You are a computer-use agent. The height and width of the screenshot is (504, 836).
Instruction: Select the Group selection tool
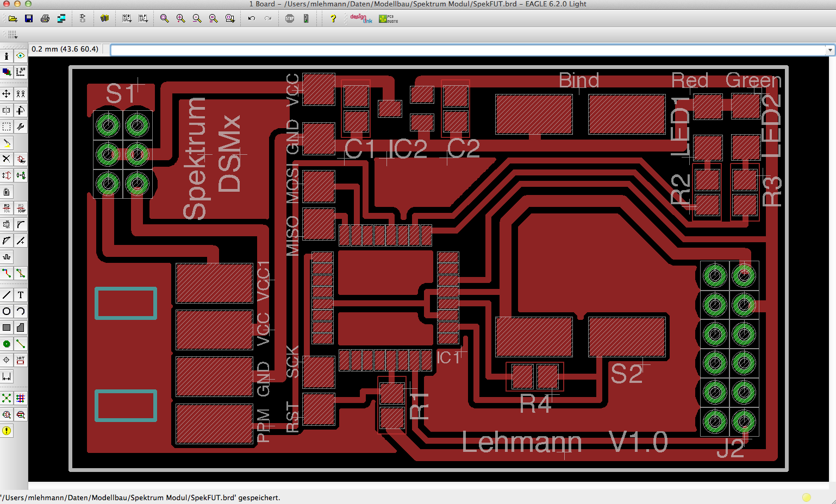[x=7, y=127]
